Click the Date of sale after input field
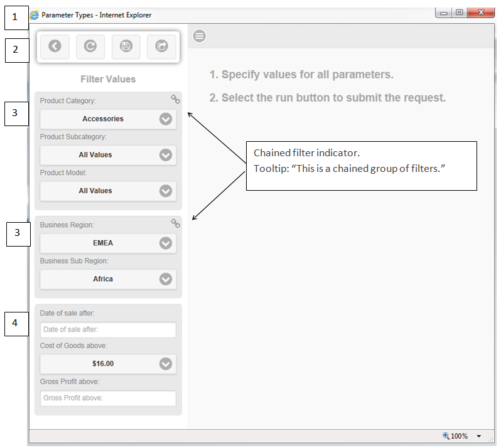 tap(108, 329)
